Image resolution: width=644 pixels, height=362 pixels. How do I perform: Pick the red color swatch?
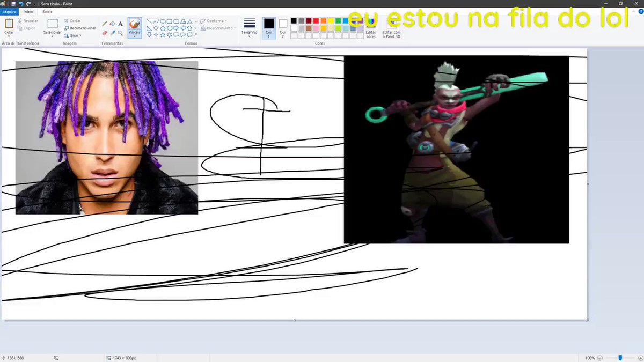click(316, 21)
